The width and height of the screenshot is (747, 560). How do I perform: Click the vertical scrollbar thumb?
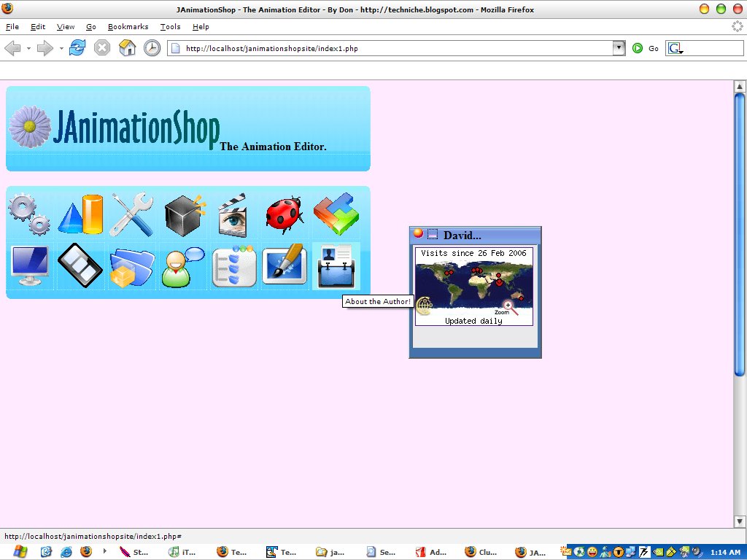coord(740,234)
